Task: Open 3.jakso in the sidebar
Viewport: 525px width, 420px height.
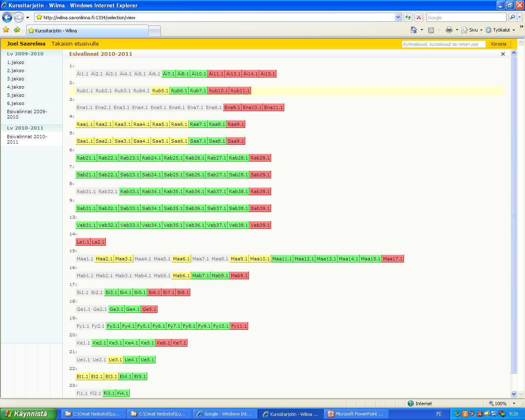Action: coord(16,79)
